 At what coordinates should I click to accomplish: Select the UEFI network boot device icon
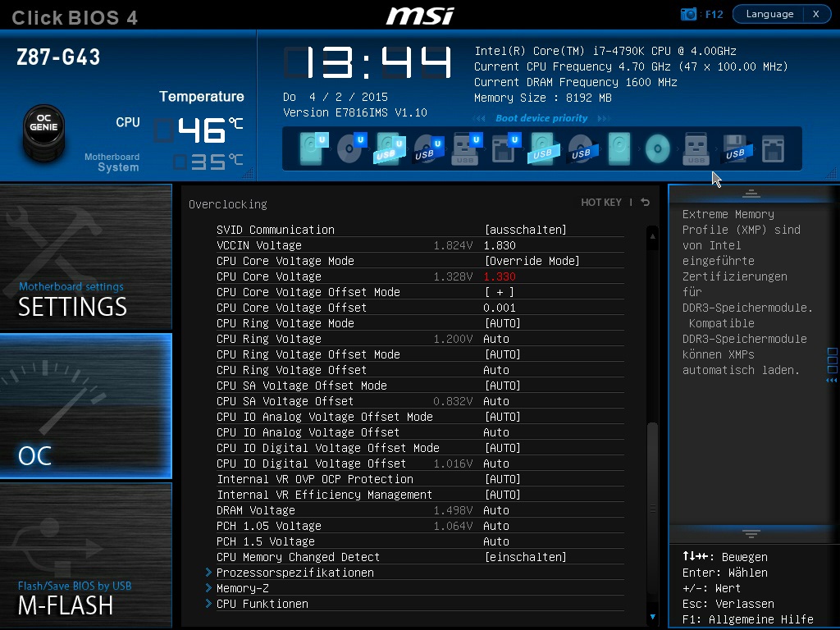(505, 148)
